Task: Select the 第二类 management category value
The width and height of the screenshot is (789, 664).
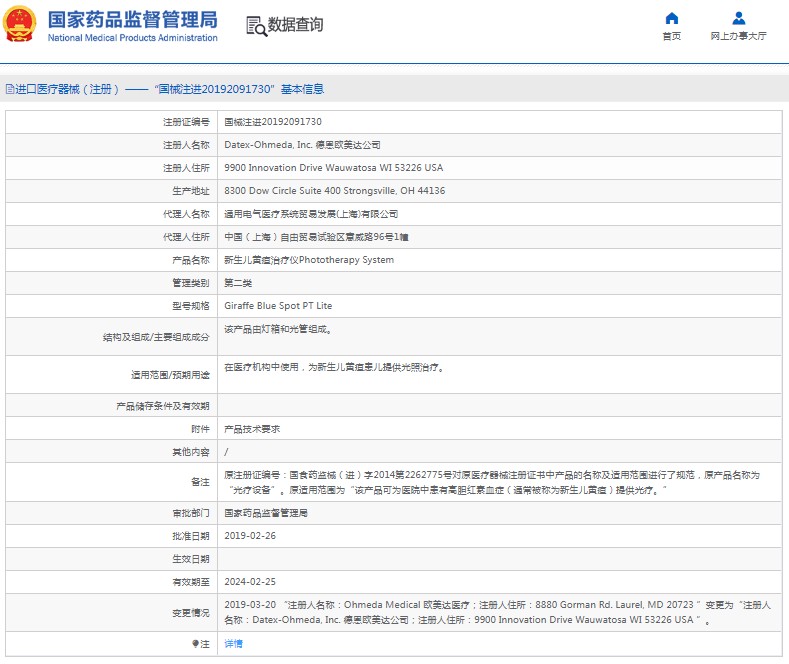Action: (x=238, y=283)
